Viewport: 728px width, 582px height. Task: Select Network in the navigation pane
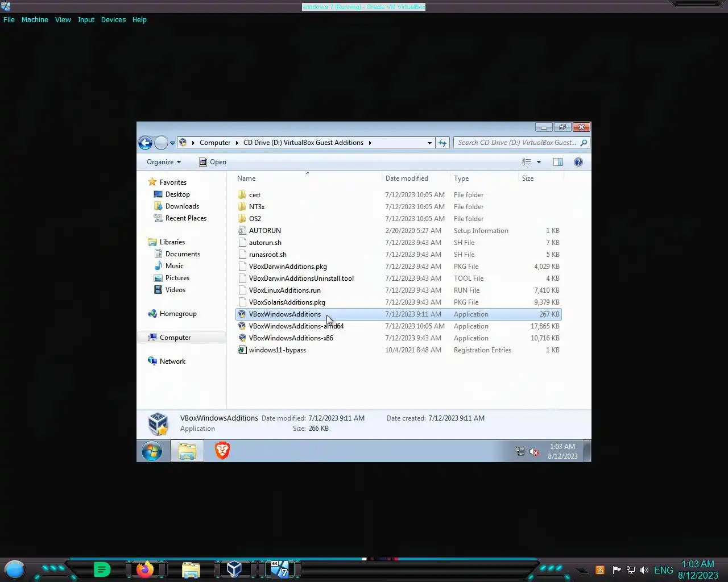point(172,361)
